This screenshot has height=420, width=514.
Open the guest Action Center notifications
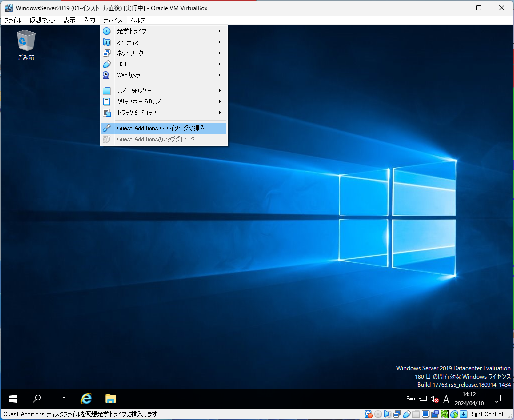point(497,398)
